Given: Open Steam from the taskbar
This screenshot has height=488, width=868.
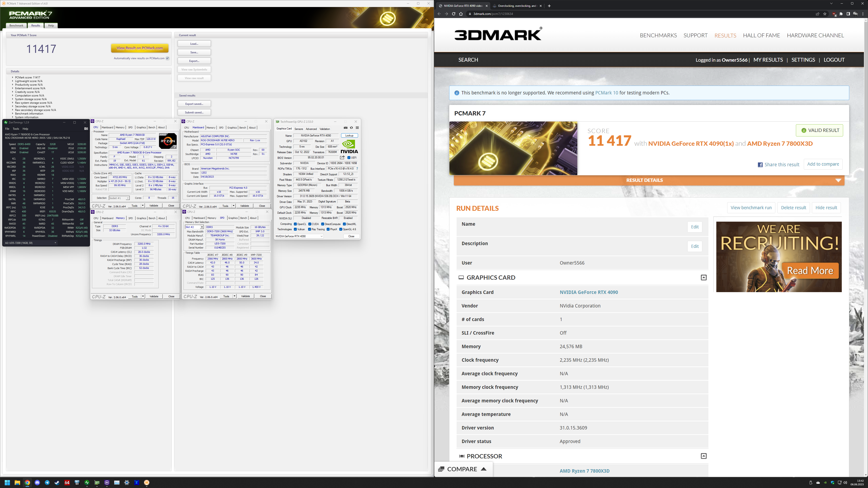Looking at the screenshot, I should coord(57,483).
